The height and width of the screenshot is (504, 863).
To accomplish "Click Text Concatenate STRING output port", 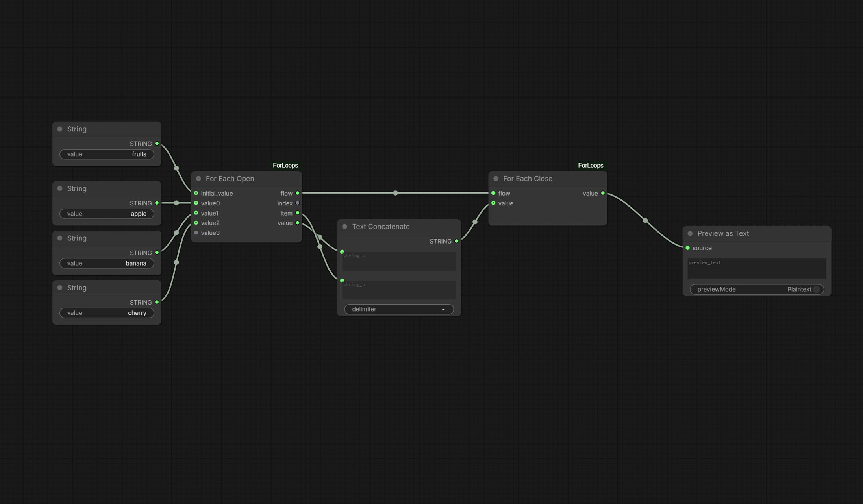I will [457, 241].
